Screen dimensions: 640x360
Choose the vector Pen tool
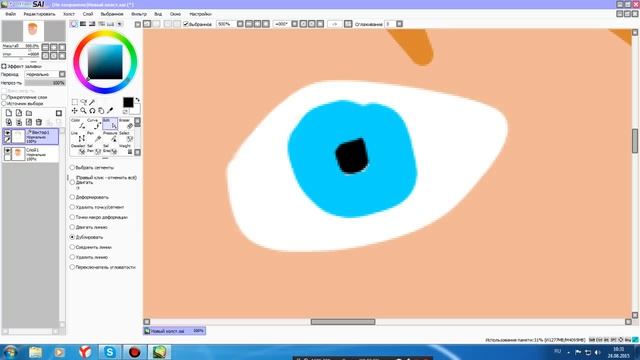pyautogui.click(x=93, y=137)
